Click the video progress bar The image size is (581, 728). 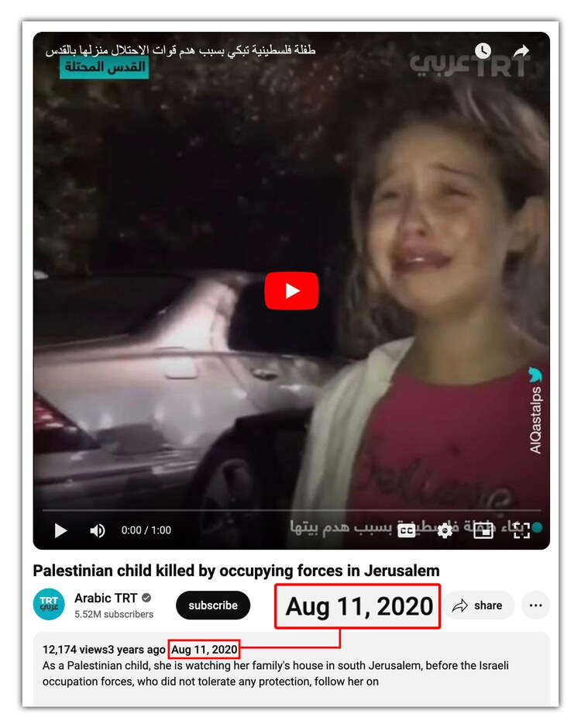click(x=291, y=510)
